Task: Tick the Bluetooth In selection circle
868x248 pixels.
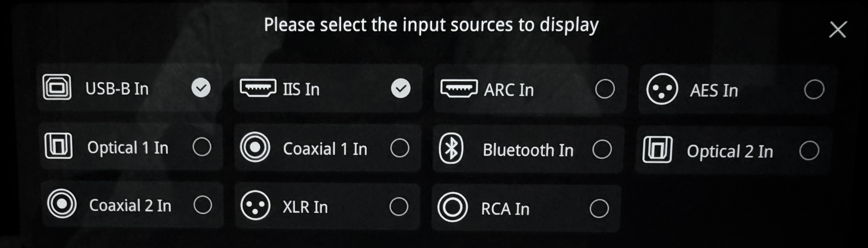Action: (x=602, y=149)
